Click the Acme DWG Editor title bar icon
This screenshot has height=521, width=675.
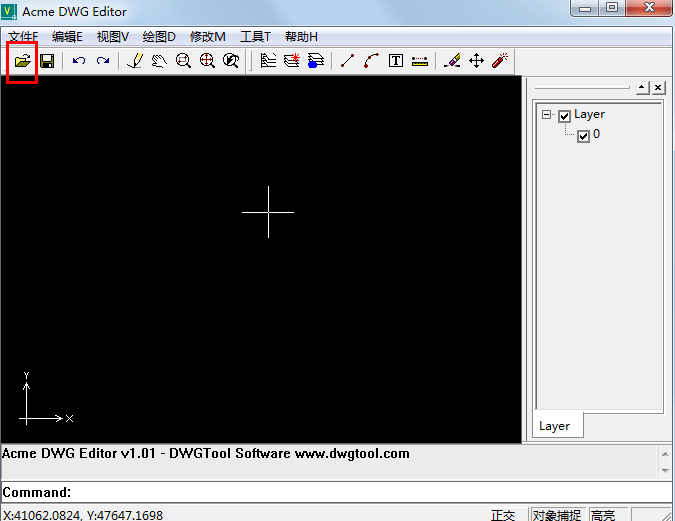pos(9,11)
